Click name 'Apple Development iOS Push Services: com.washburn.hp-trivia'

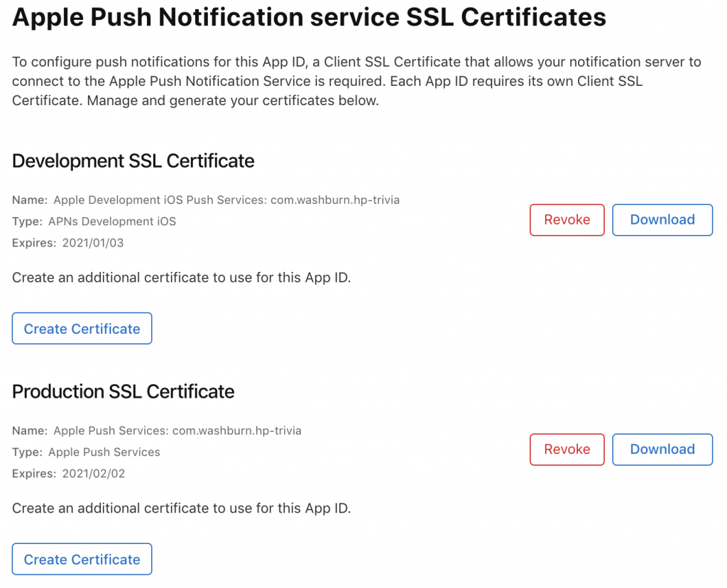(x=226, y=200)
